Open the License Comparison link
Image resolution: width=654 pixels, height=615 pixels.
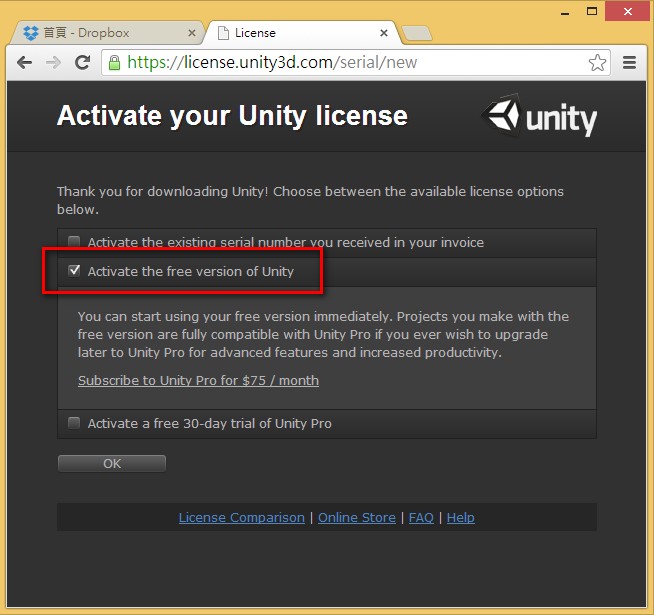point(241,517)
